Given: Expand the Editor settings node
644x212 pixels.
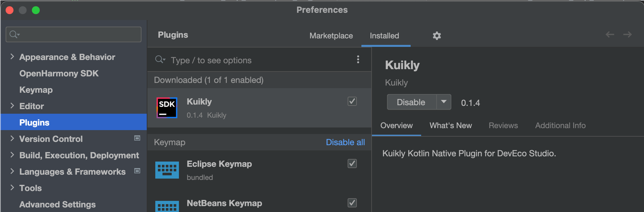Looking at the screenshot, I should tap(12, 106).
